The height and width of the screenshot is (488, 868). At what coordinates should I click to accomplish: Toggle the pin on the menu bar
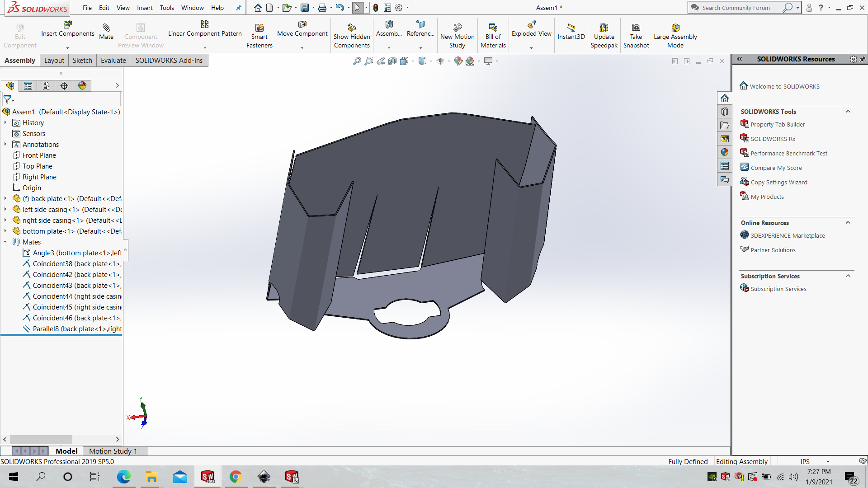coord(239,8)
